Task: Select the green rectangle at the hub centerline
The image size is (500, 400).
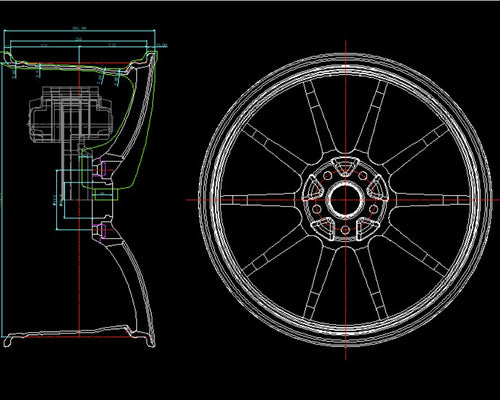Action: (x=106, y=195)
